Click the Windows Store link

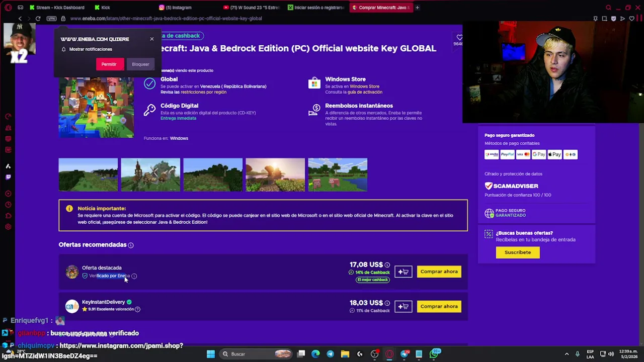365,86
